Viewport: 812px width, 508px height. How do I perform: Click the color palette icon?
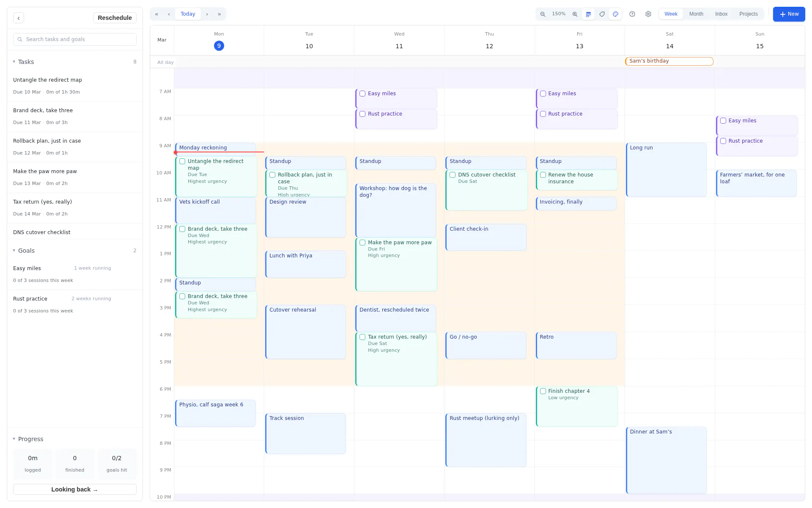(615, 14)
